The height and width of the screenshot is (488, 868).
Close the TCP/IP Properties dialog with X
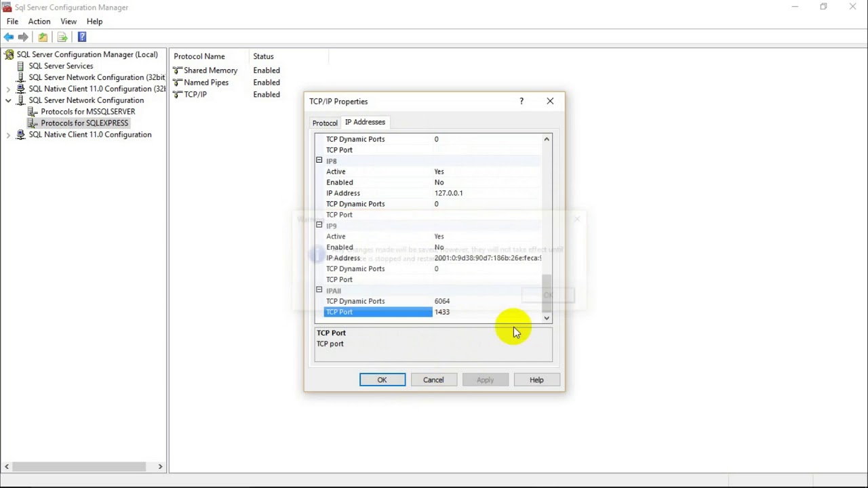[x=550, y=101]
